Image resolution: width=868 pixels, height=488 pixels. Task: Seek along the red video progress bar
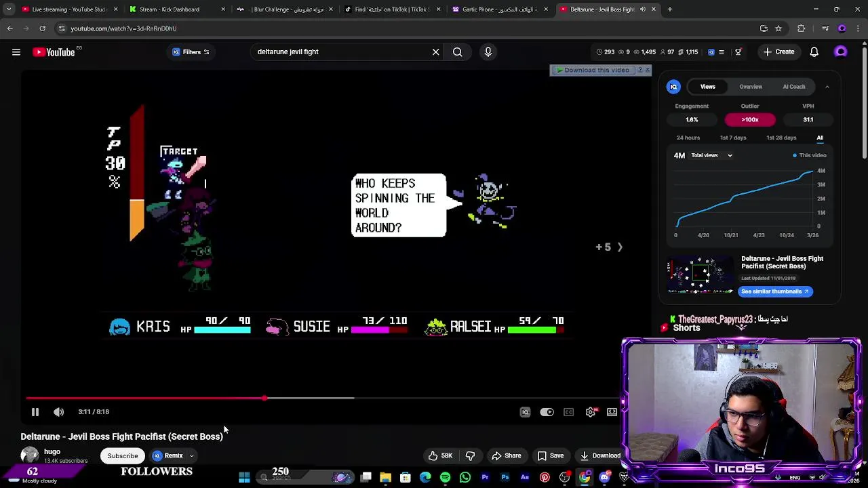[x=323, y=398]
